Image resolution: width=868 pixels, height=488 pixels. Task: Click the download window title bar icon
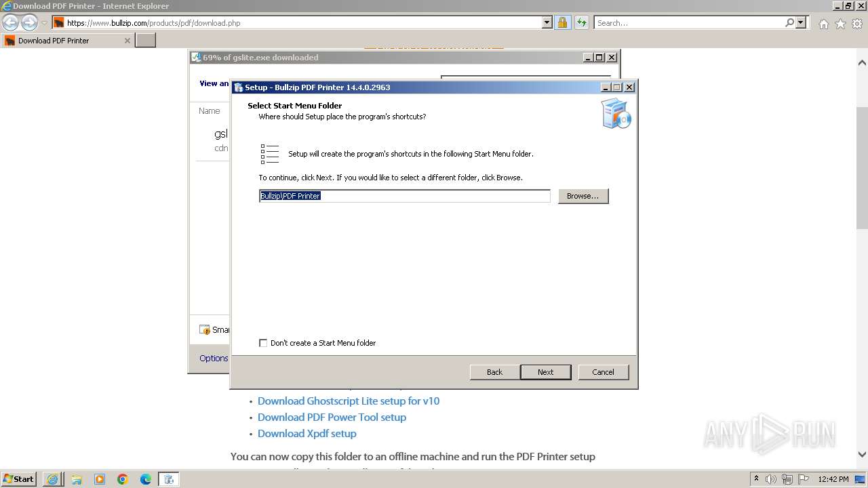point(196,58)
